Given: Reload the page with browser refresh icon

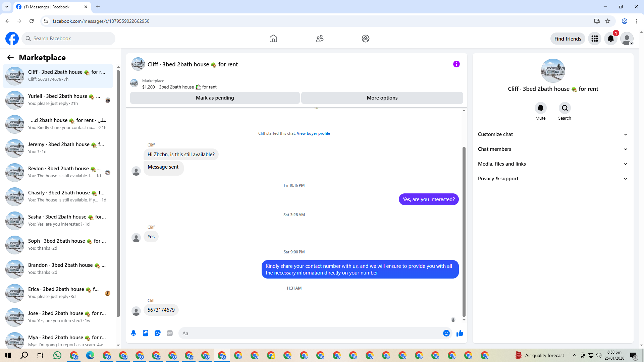Looking at the screenshot, I should [32, 21].
